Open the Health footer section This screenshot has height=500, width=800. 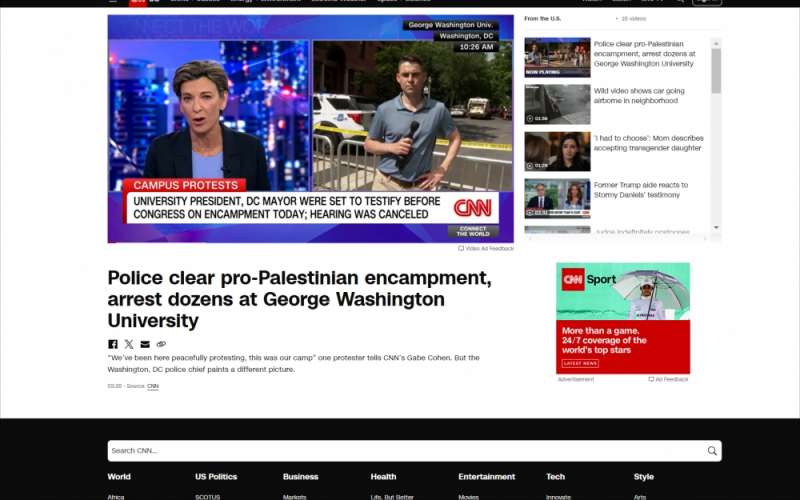pos(383,477)
